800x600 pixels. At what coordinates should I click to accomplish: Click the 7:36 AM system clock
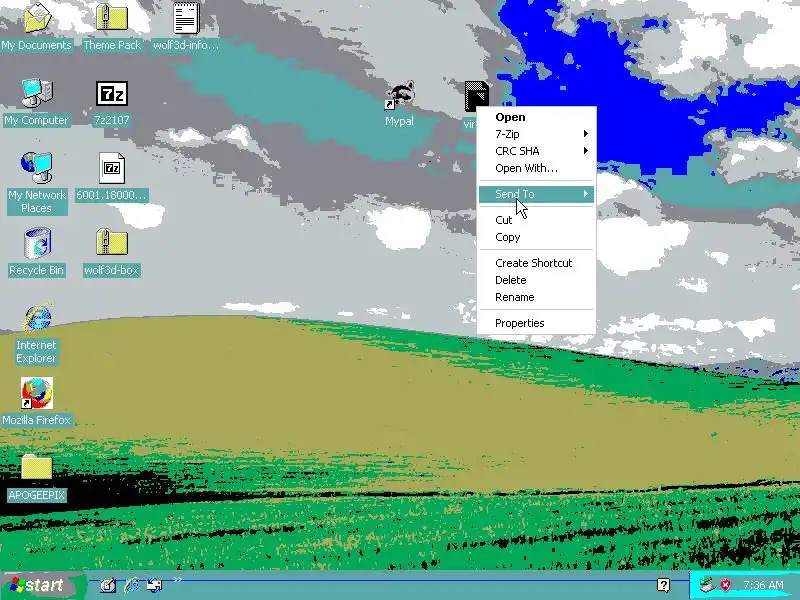pos(763,585)
